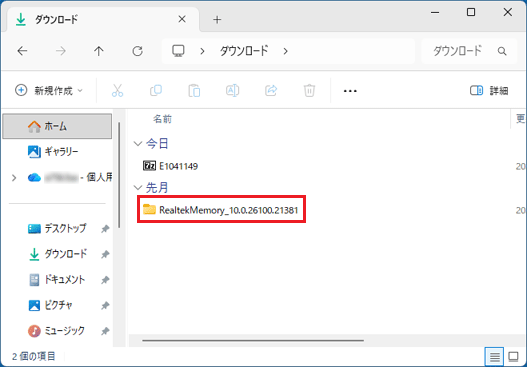This screenshot has height=367, width=527.
Task: Open ダウンロード in quick access sidebar
Action: click(58, 254)
